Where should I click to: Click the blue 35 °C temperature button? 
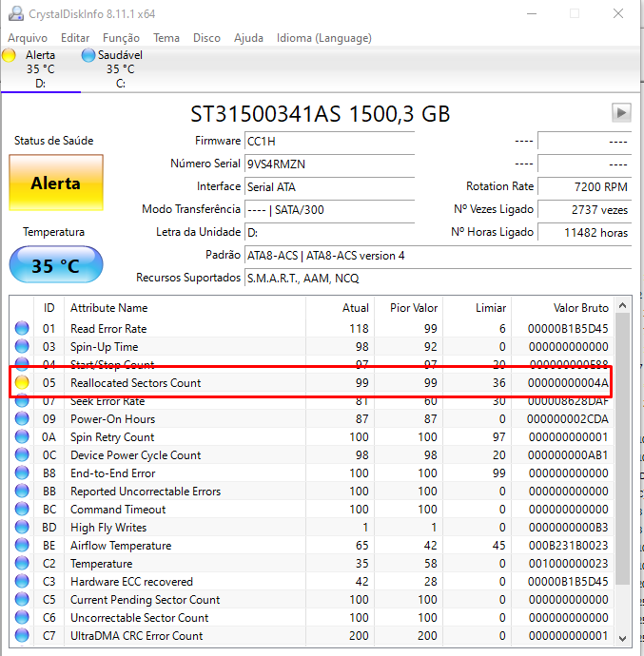[56, 265]
